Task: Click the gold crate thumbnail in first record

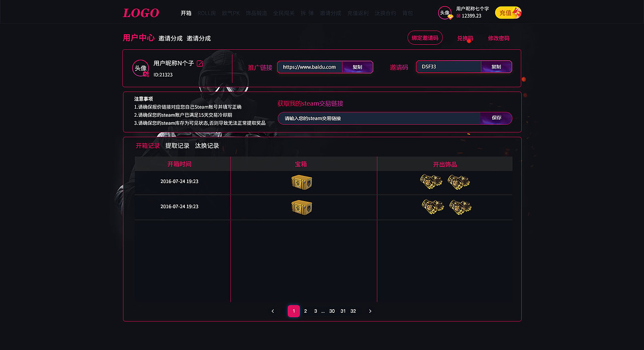Action: tap(302, 182)
